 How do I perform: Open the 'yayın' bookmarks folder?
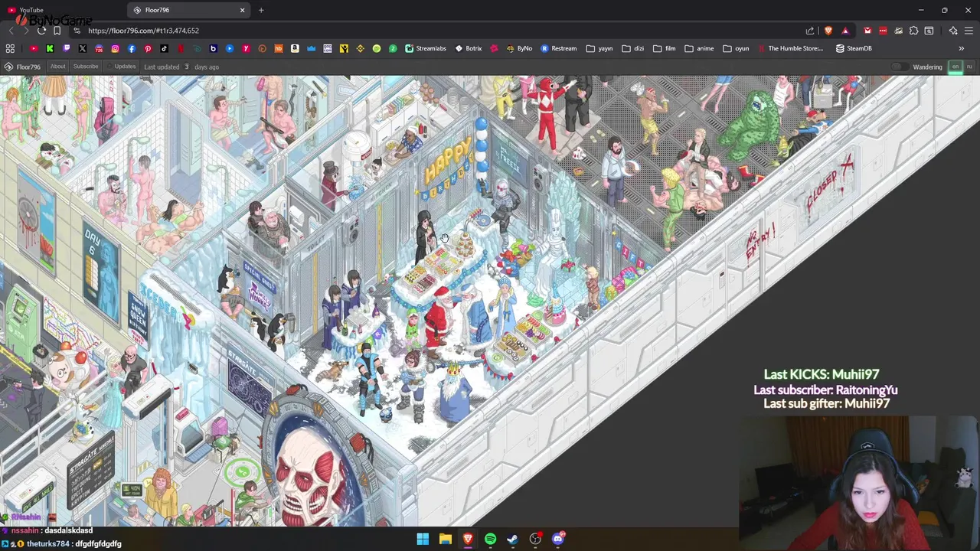pyautogui.click(x=599, y=48)
